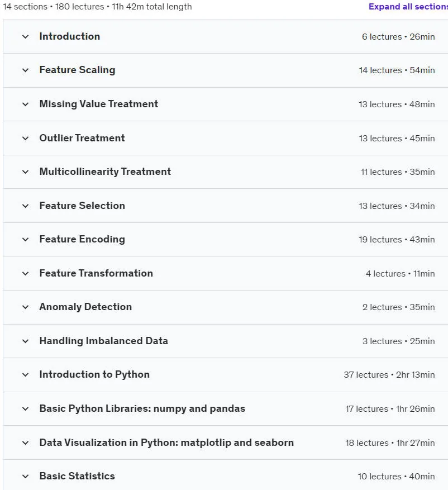Viewport: 448px width, 490px height.
Task: Click the Anomaly Detection section heading
Action: [x=85, y=307]
